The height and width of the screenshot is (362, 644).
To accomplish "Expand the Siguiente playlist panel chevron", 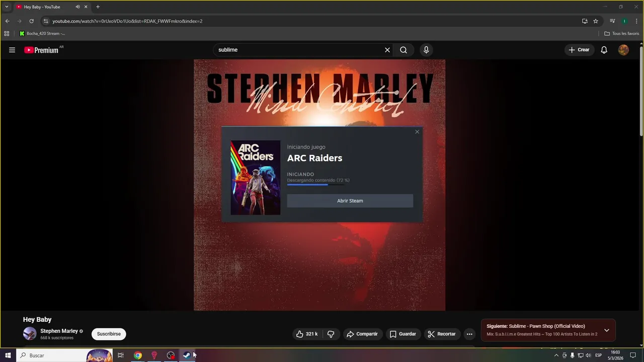I will point(607,330).
